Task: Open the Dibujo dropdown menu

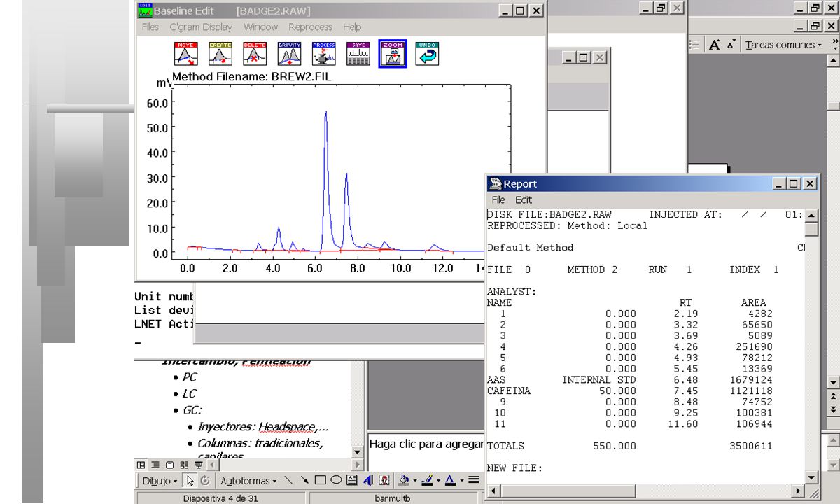Action: 160,481
